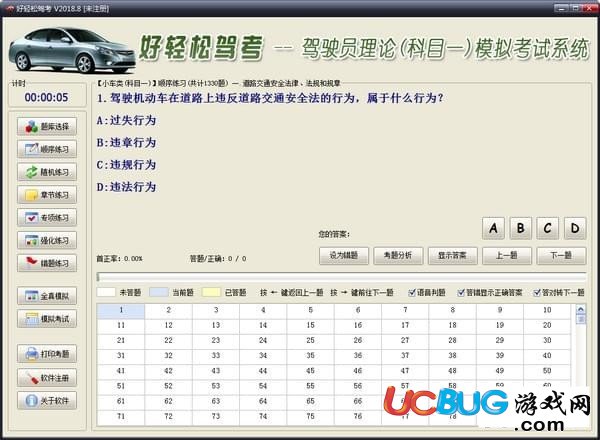
Task: Choose answer C button
Action: tap(548, 228)
